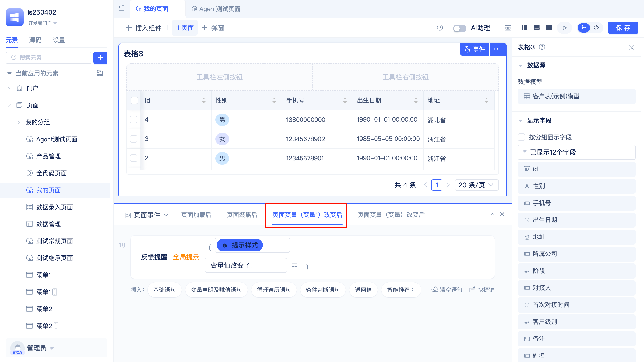Switch to Agent测试页面 tab
This screenshot has height=362, width=644.
point(216,9)
